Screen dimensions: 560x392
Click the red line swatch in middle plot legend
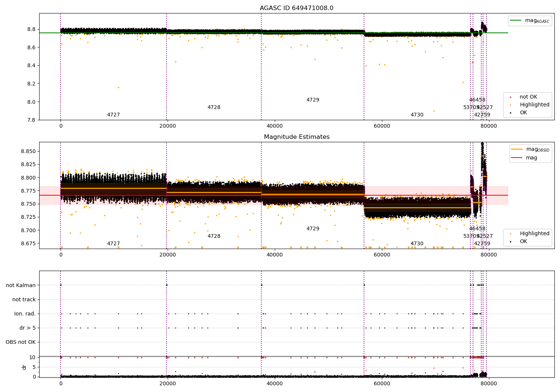click(x=517, y=158)
